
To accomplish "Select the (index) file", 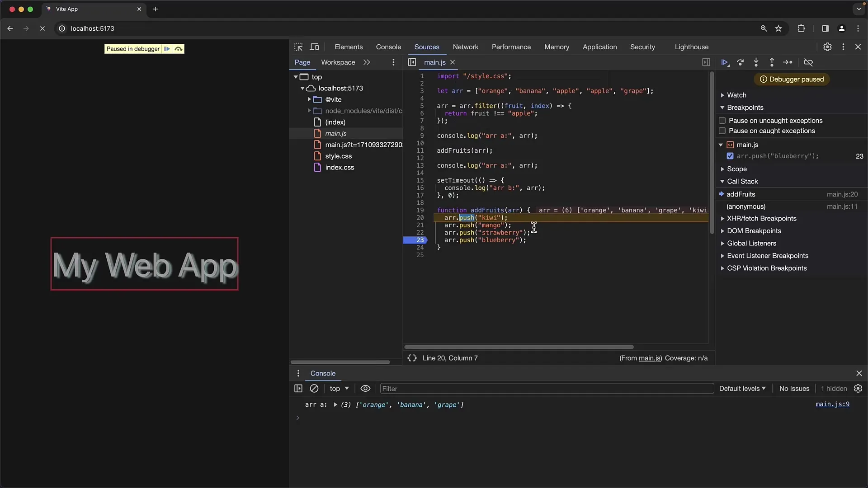I will (x=335, y=122).
